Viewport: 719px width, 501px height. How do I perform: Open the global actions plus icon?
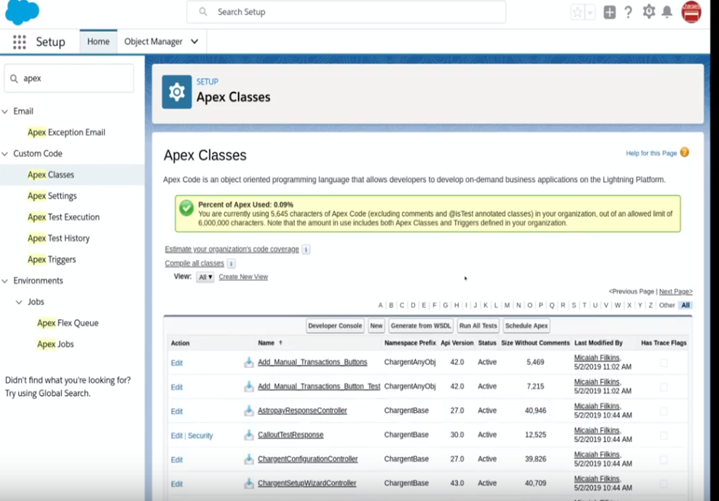(610, 12)
